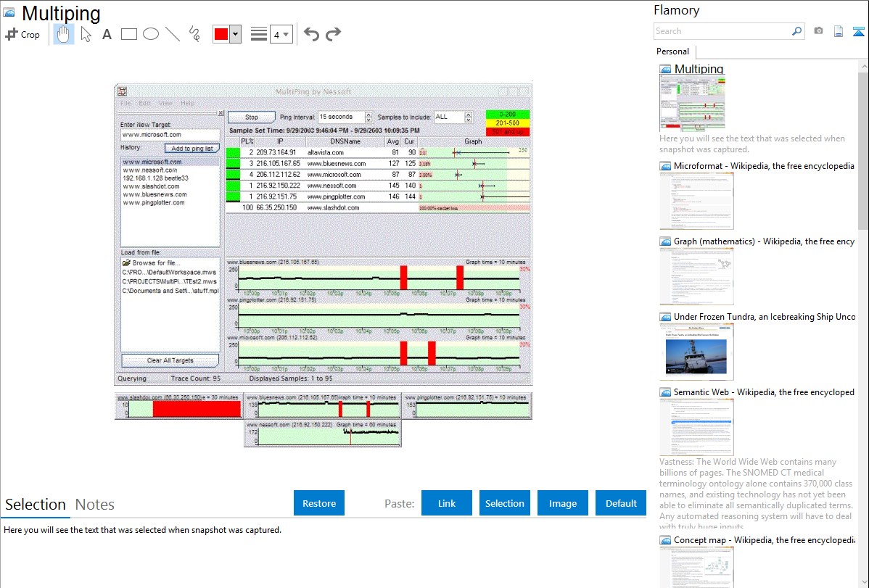Click the icebreaking ship thumbnail
Viewport: 869px width, 588px height.
(x=696, y=352)
